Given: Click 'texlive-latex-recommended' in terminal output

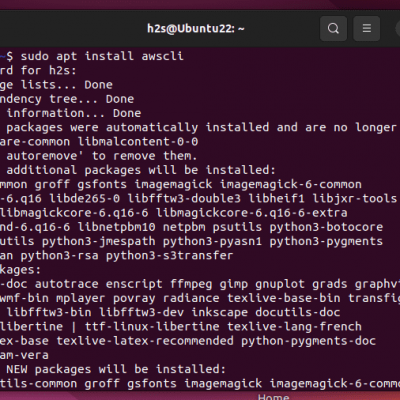Looking at the screenshot, I should point(145,341).
